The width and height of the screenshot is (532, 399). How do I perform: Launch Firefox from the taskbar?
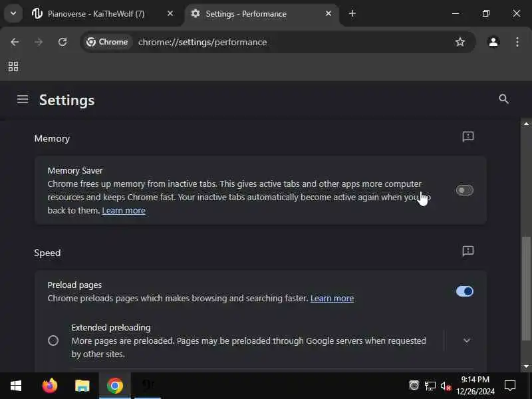tap(49, 386)
